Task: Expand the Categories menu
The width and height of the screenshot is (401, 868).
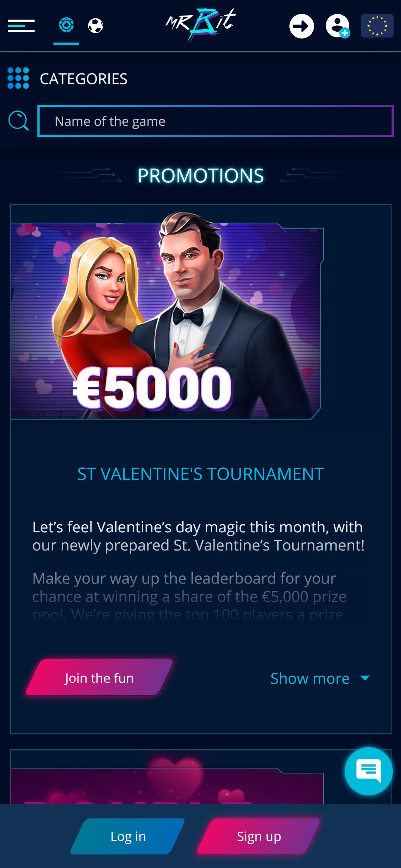Action: tap(83, 79)
